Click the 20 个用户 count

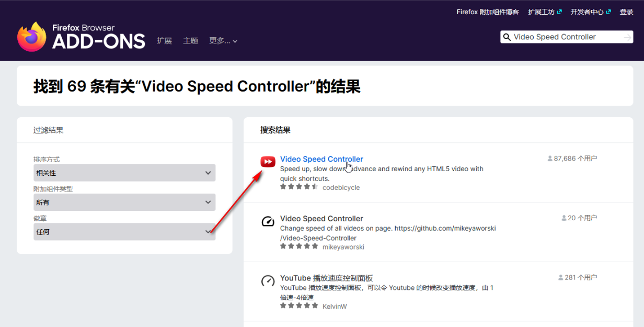(579, 218)
